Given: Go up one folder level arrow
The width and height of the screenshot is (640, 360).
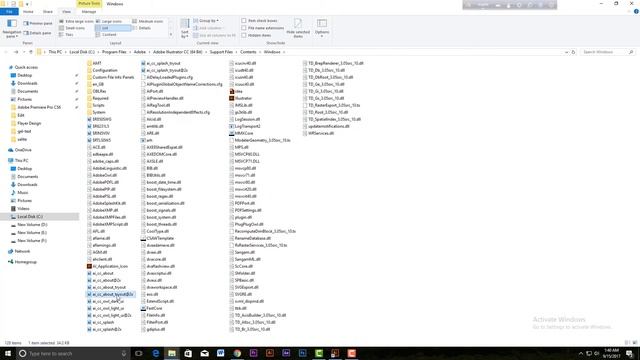Looking at the screenshot, I should tap(31, 52).
